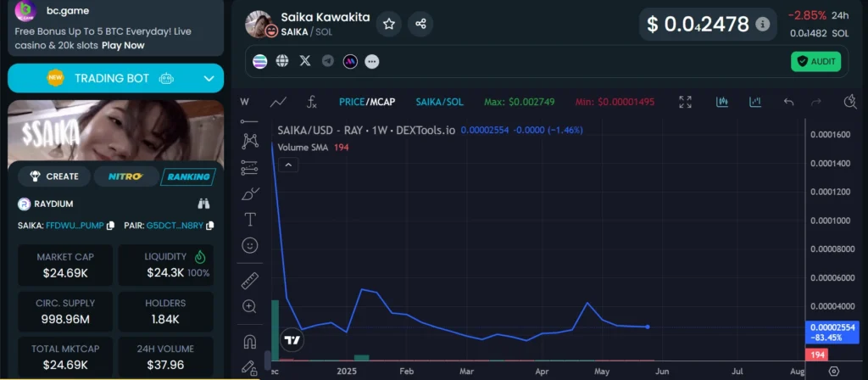Visit the token website via globe icon
This screenshot has width=868, height=380.
[x=282, y=61]
